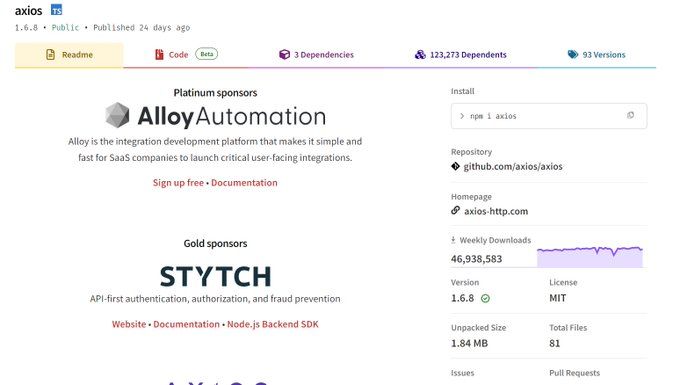
Task: Click the Alloy Automation hexagon logo
Action: coord(117,115)
